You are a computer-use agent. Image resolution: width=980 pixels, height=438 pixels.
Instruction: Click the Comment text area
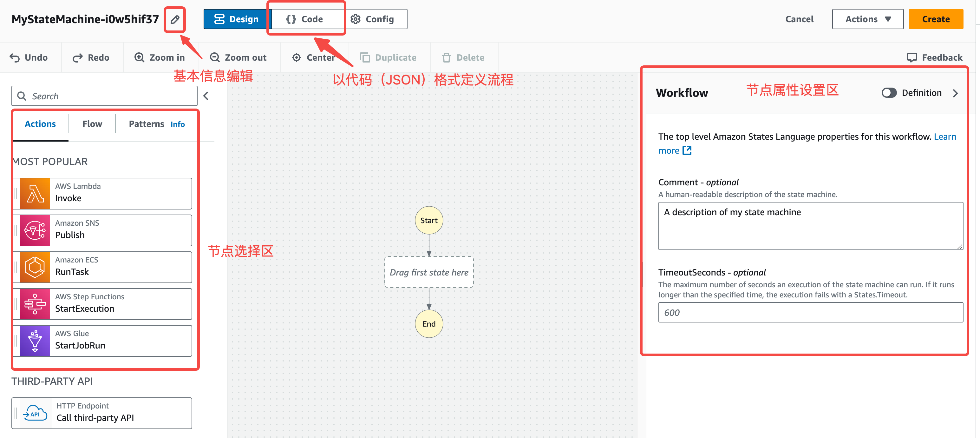tap(811, 226)
